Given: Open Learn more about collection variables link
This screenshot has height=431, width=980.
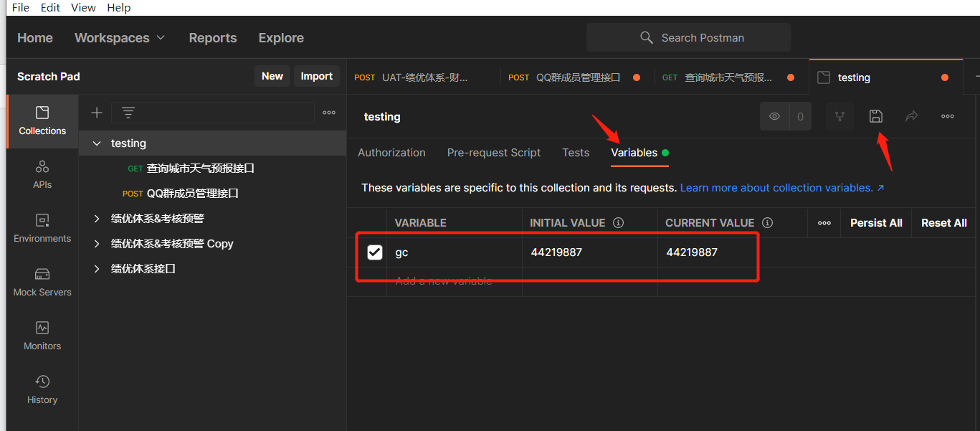Looking at the screenshot, I should (782, 188).
